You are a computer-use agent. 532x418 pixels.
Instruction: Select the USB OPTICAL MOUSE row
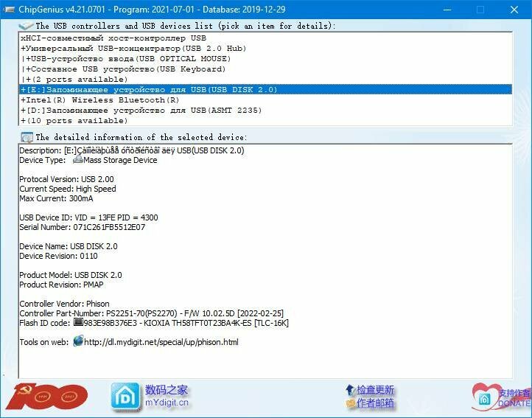(265, 59)
